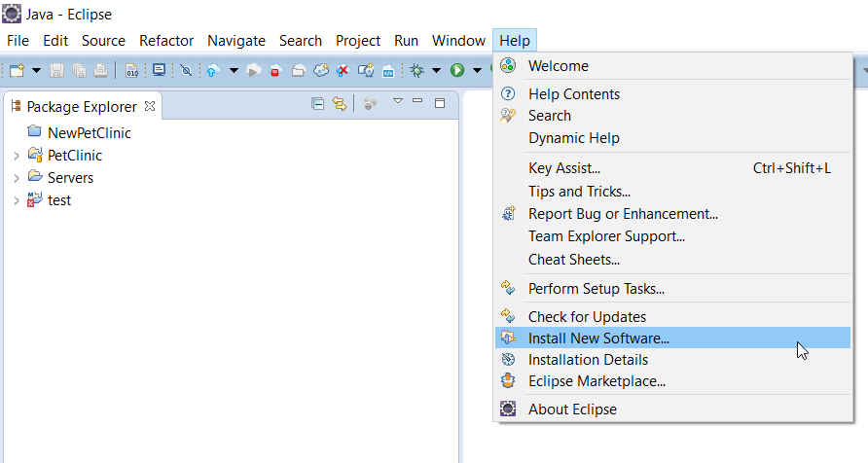This screenshot has width=868, height=463.
Task: Click the cloud with red X icon
Action: click(344, 70)
